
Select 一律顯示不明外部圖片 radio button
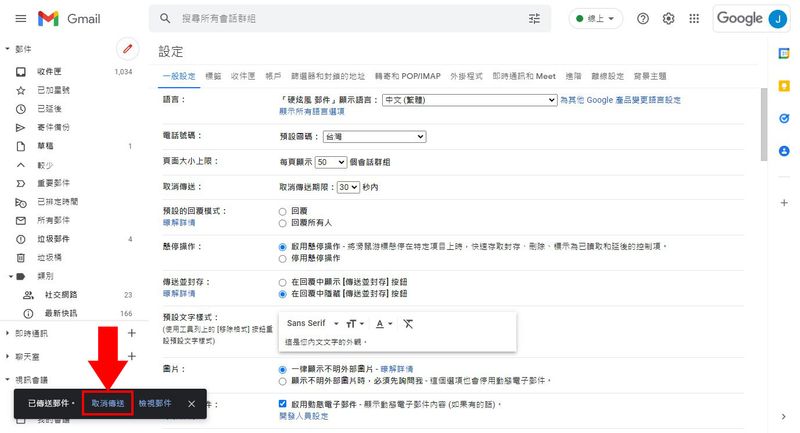pos(282,369)
